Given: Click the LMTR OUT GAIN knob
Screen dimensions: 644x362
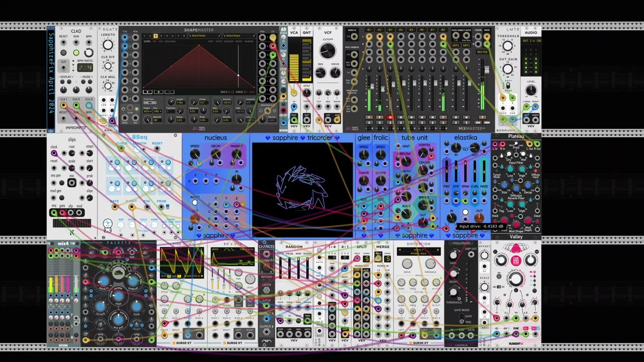Looking at the screenshot, I should click(508, 69).
